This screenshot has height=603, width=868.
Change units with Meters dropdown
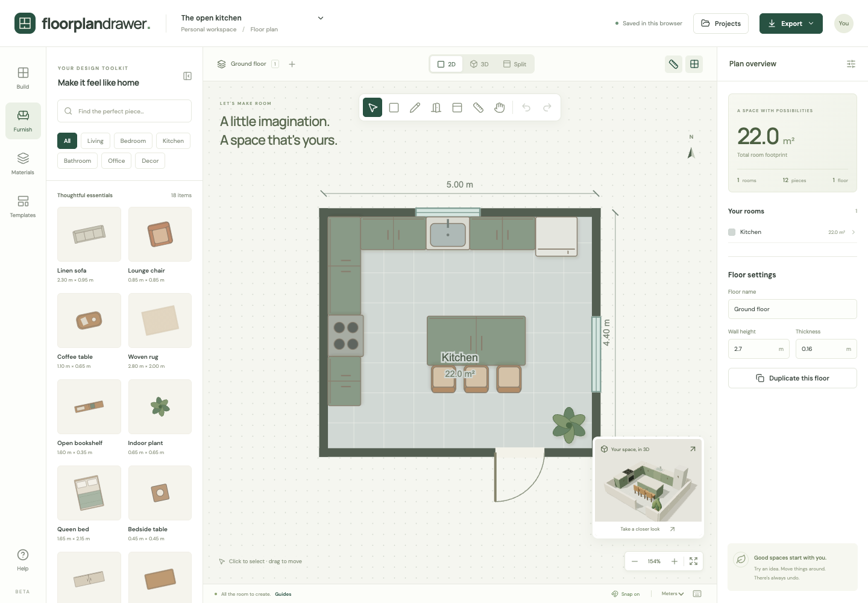(673, 594)
